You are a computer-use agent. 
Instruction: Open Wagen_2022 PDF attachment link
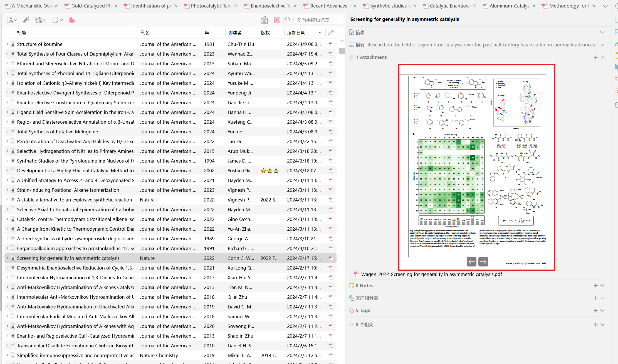(x=431, y=274)
